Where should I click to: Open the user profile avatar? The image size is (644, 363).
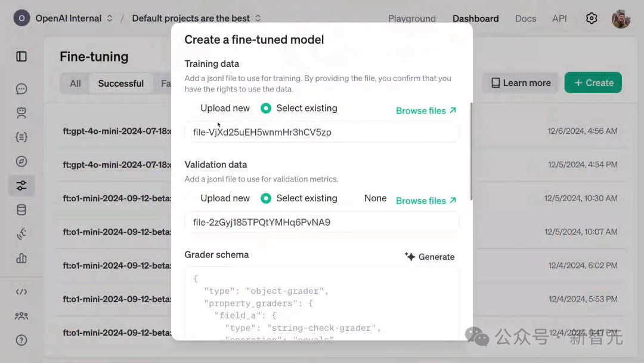coord(621,19)
